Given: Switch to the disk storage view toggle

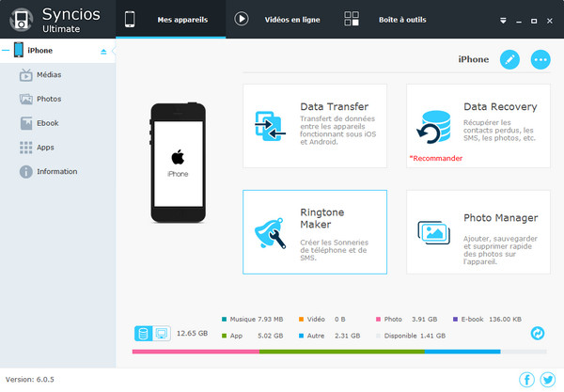Looking at the screenshot, I should (x=144, y=333).
